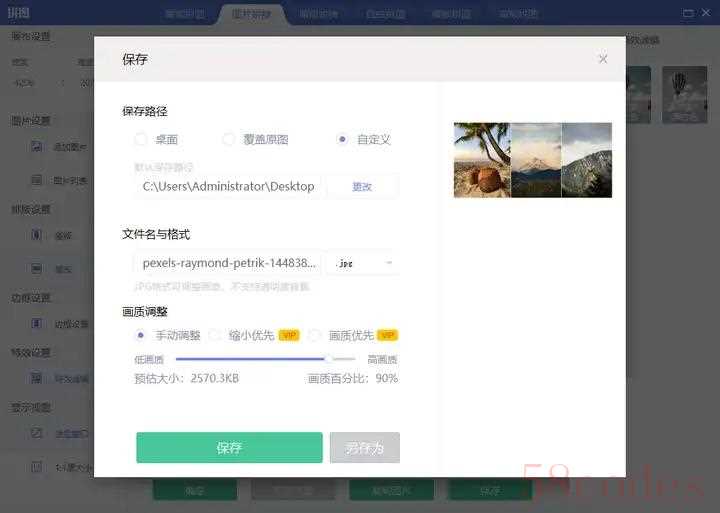Click the 低画质 slider label

[x=149, y=359]
